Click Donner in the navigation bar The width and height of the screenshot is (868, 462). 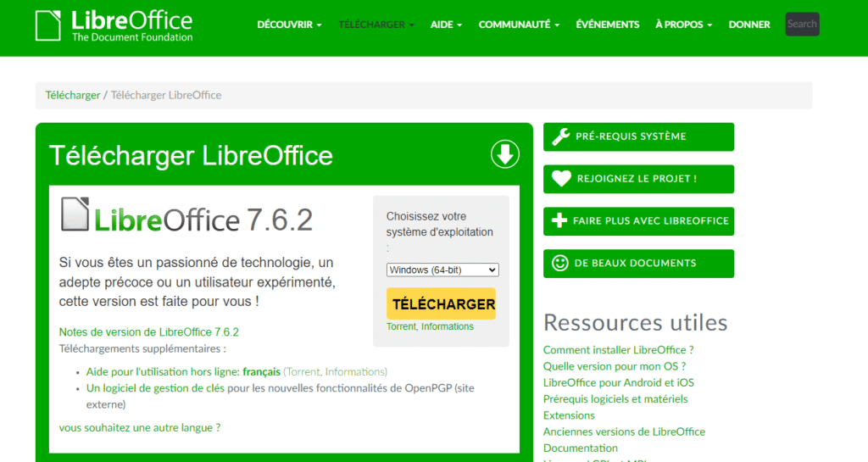point(749,25)
